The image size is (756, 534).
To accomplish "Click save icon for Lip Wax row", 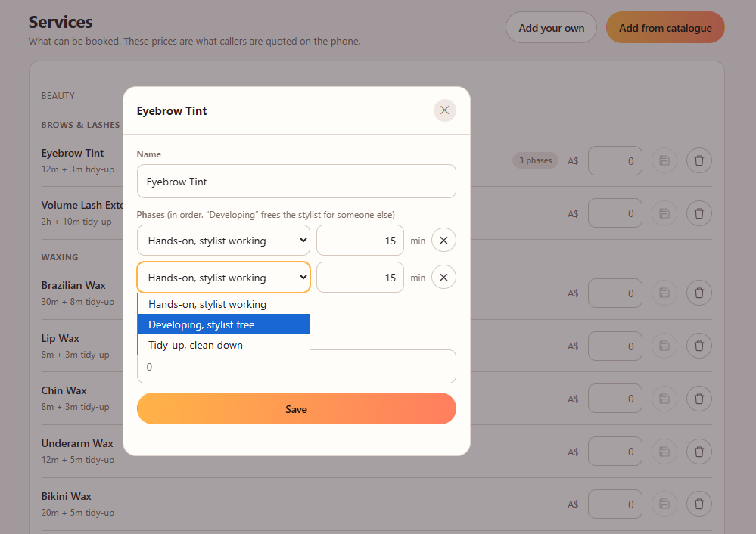I will [x=664, y=346].
